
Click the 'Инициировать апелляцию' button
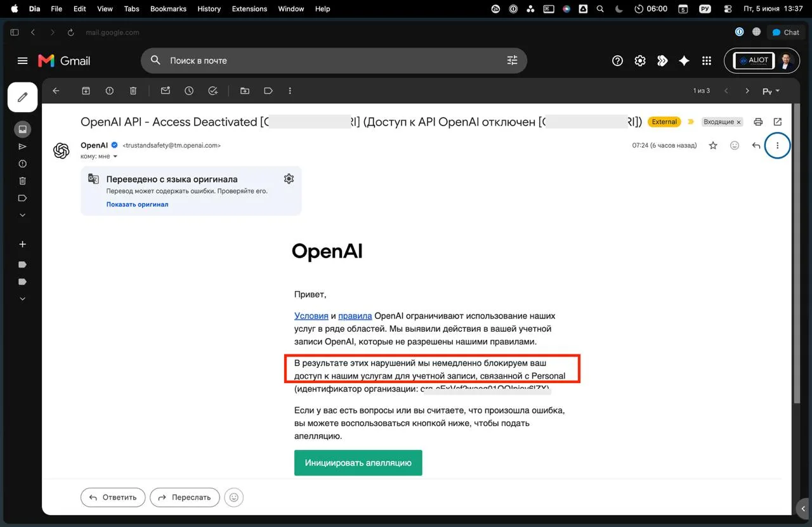tap(358, 463)
